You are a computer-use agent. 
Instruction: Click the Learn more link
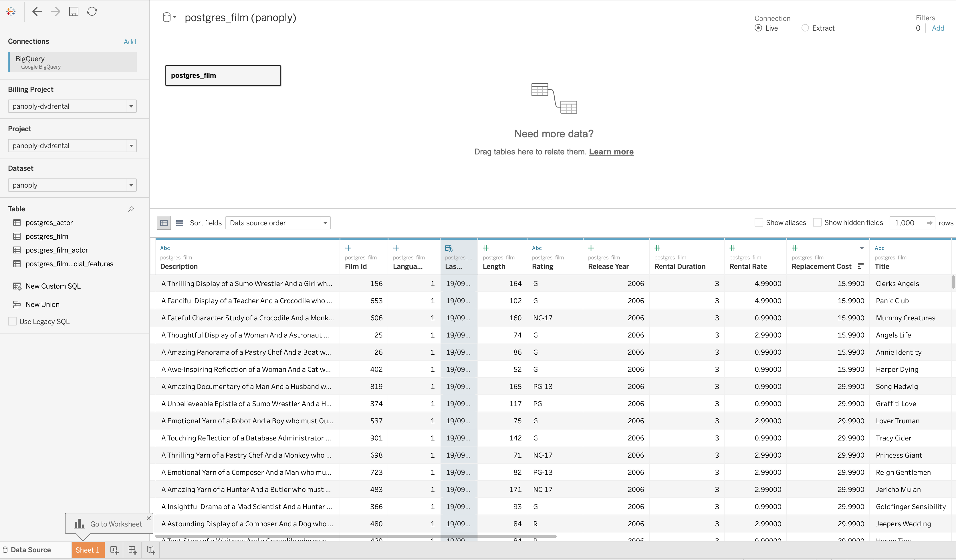coord(611,151)
